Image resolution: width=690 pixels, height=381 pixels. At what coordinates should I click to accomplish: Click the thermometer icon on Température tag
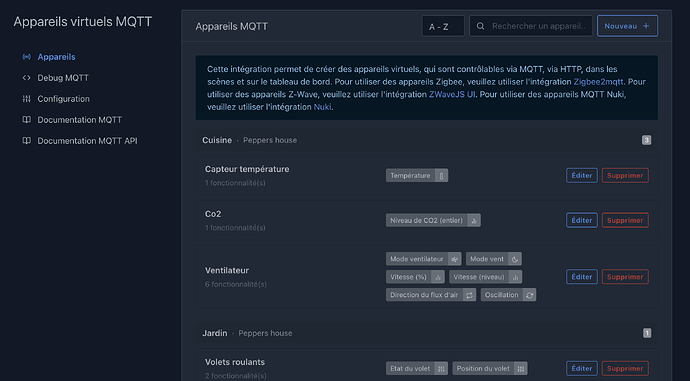tap(441, 176)
